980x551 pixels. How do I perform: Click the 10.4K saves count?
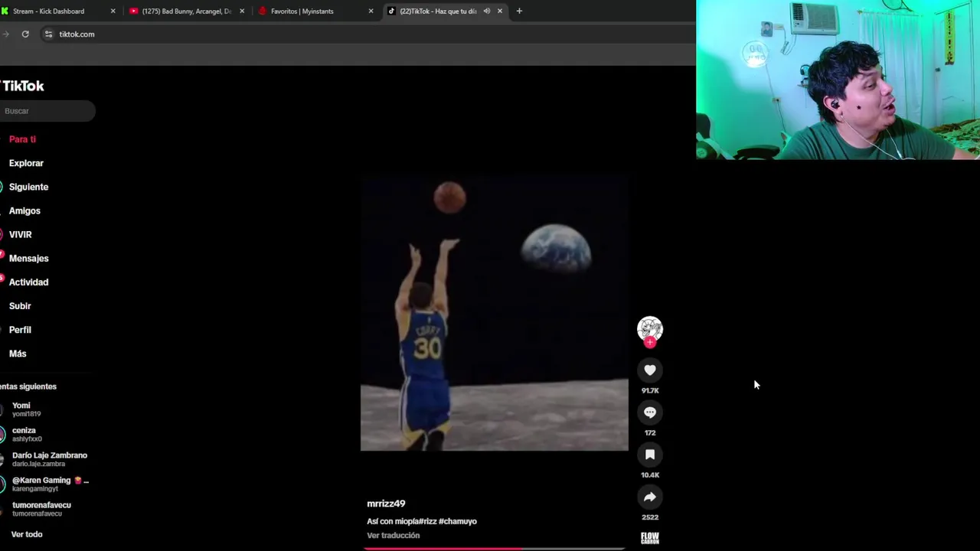point(650,475)
